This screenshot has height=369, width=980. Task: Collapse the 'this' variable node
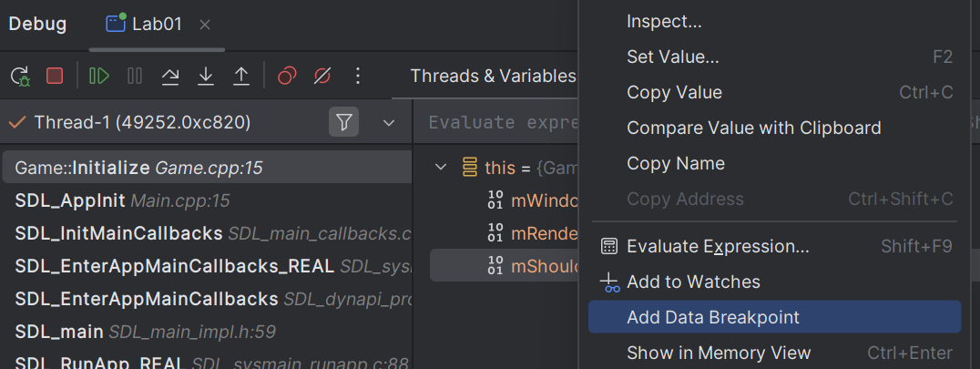coord(441,168)
